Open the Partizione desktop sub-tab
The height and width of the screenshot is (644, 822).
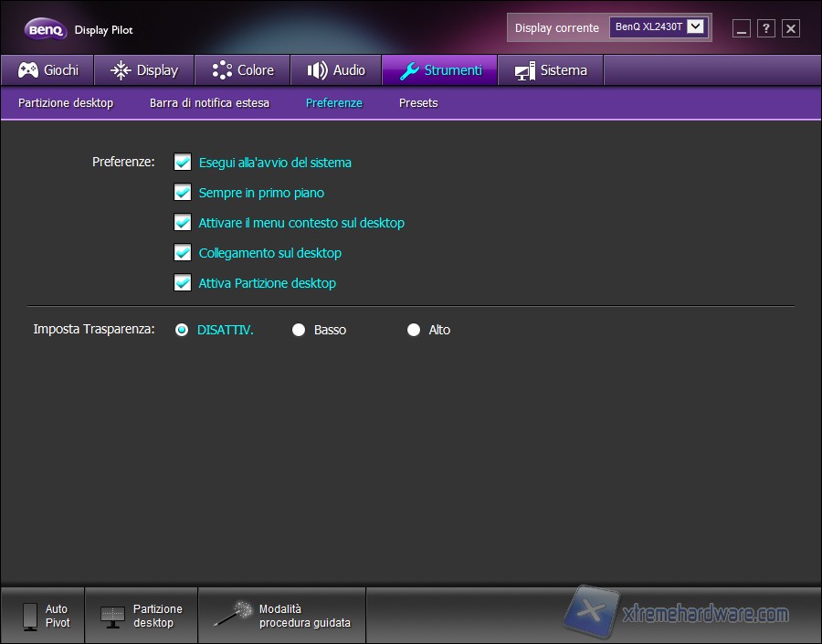(66, 103)
